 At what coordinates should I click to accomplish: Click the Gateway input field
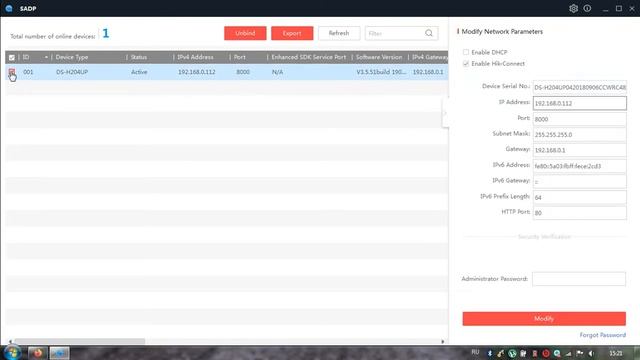[580, 150]
